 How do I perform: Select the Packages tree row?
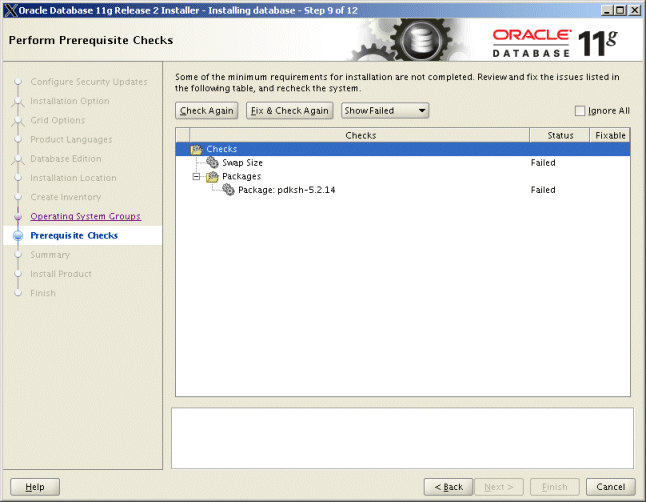click(x=403, y=176)
